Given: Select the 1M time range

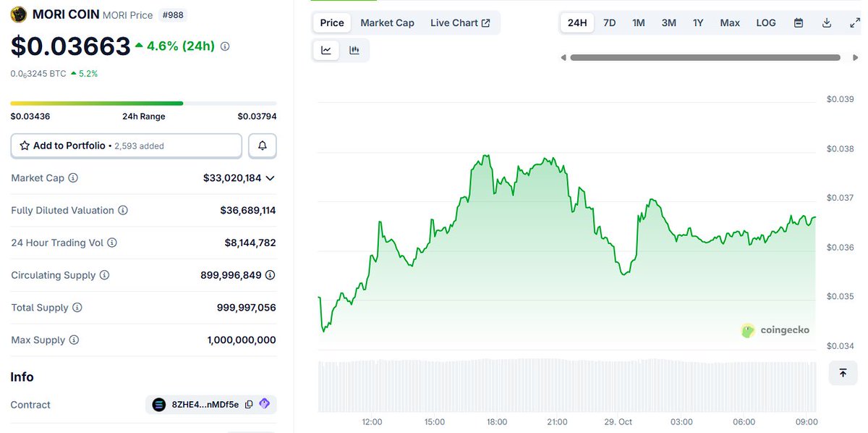Looking at the screenshot, I should 639,23.
